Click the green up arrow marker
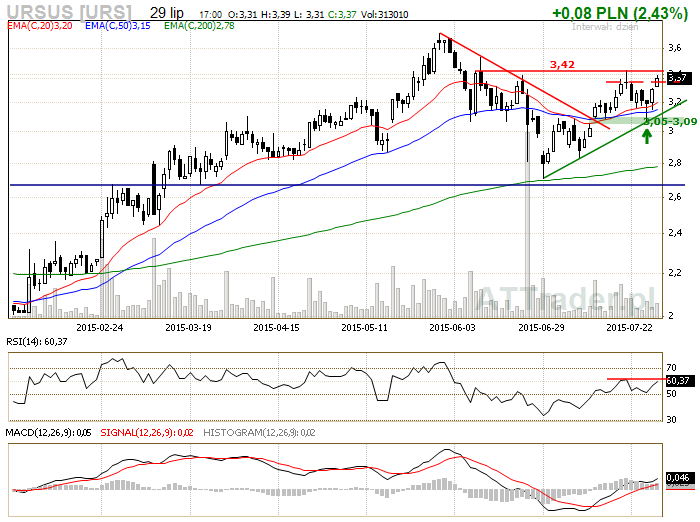700x522 pixels. pos(646,136)
